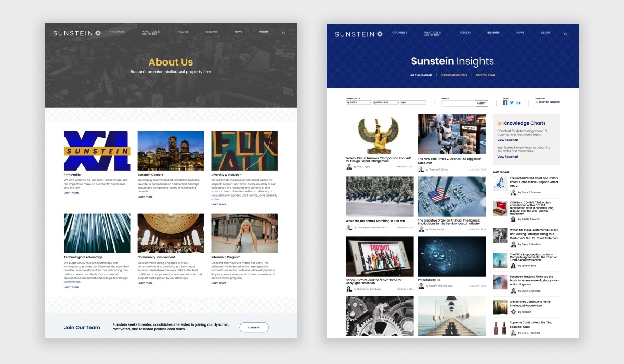
Task: Click Thomas C. Carey's author avatar
Action: pos(421,170)
